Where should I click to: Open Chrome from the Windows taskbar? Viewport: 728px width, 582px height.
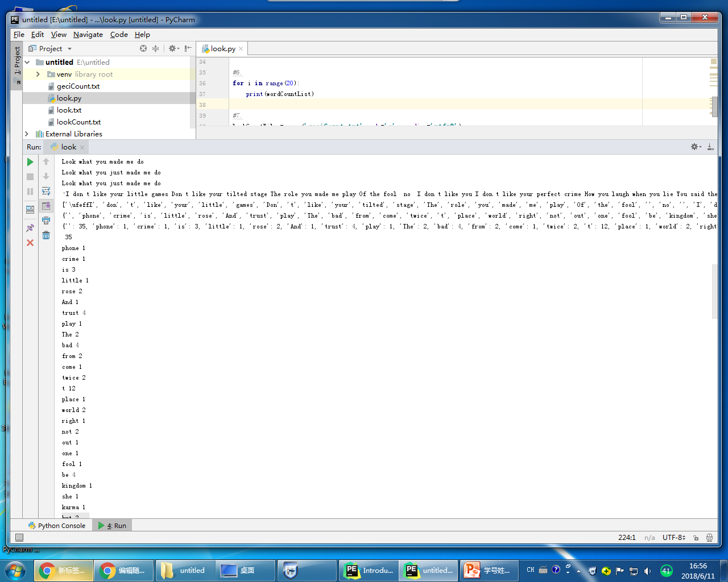click(64, 571)
